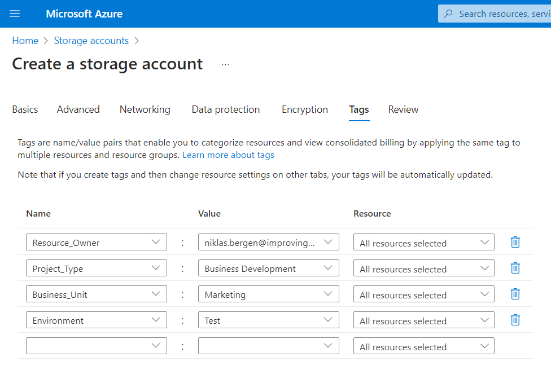The image size is (551, 392).
Task: Click the ellipsis next to the page title
Action: (x=226, y=65)
